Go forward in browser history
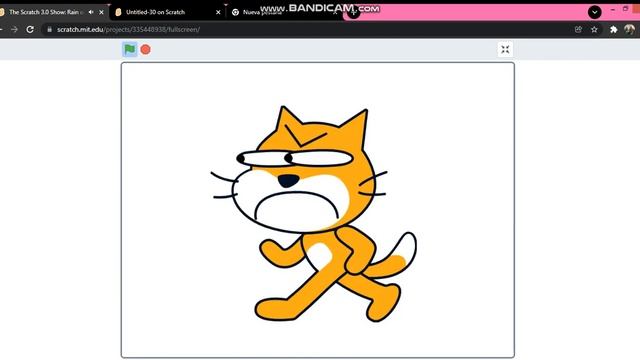Viewport: 640px width, 360px height. tap(14, 29)
